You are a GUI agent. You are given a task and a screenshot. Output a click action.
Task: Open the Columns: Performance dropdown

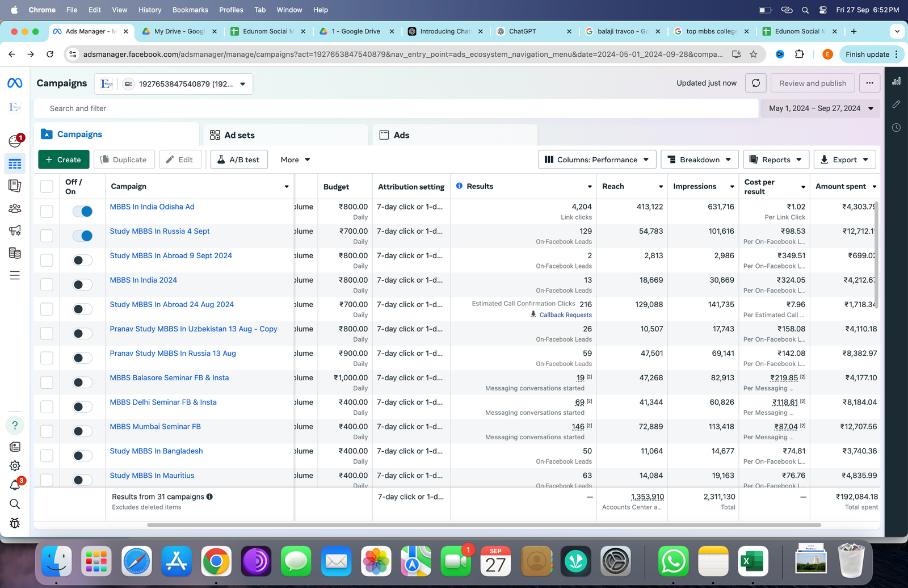pos(596,160)
